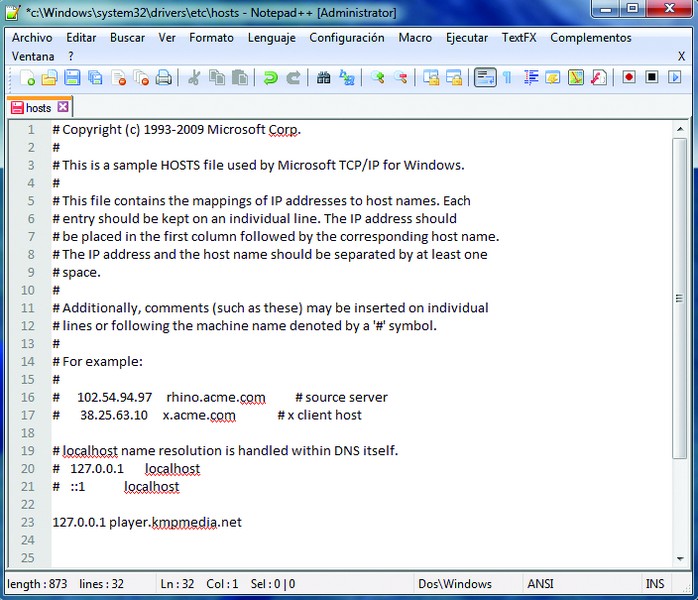Viewport: 698px width, 600px height.
Task: Open the Ventana menu
Action: [33, 57]
